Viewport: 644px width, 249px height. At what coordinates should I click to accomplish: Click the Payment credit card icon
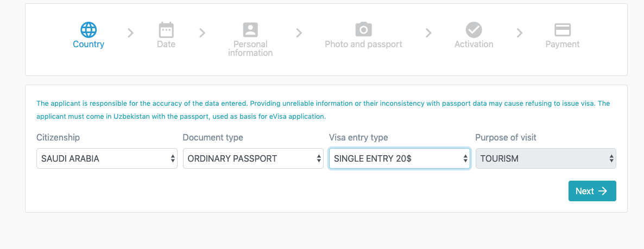tap(563, 29)
